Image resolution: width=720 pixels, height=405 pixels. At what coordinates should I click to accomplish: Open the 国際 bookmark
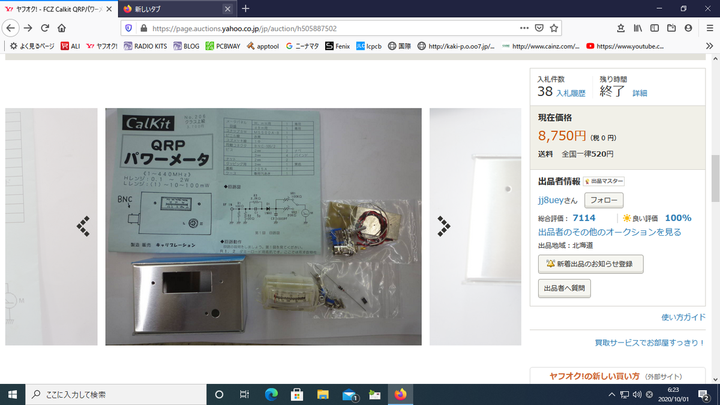click(x=399, y=46)
